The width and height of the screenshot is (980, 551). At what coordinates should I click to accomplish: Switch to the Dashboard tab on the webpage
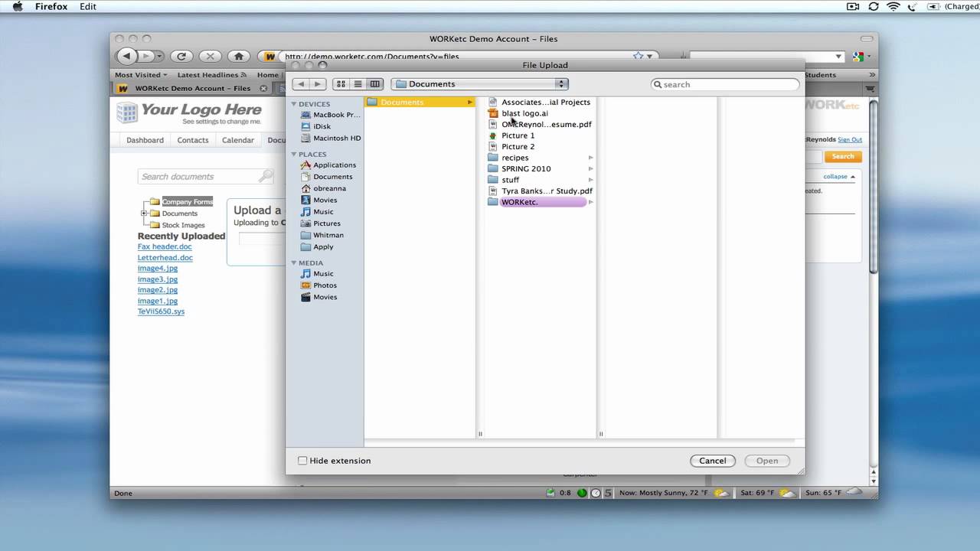(x=145, y=140)
